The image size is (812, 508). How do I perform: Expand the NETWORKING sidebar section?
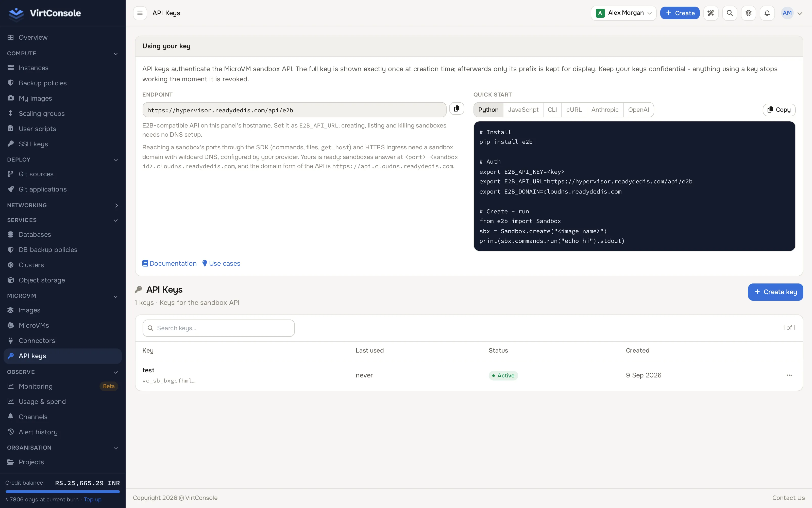click(63, 205)
